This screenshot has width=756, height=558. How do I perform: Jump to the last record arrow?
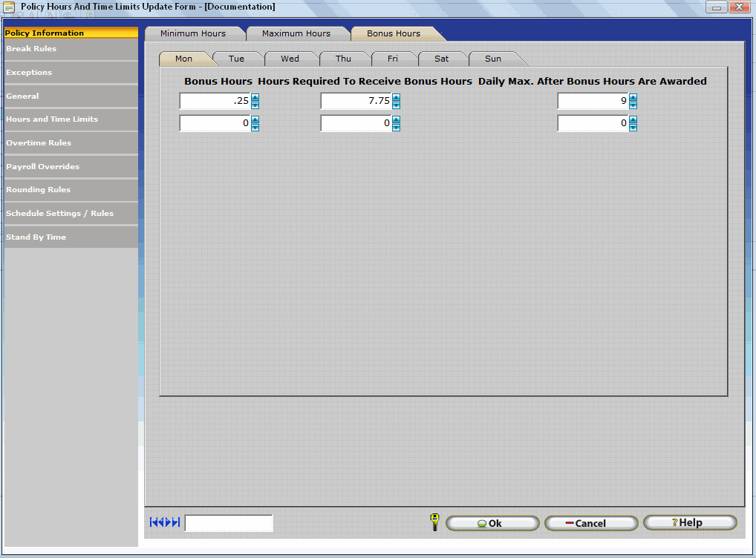(x=176, y=522)
